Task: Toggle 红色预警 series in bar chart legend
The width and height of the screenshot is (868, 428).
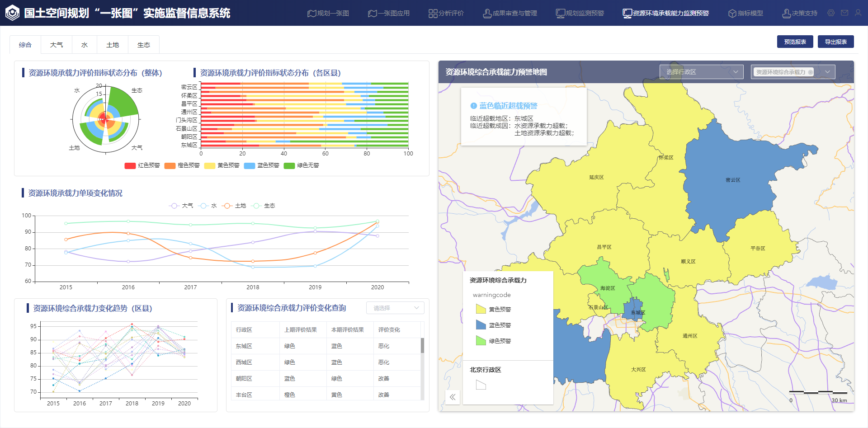Action: [130, 166]
